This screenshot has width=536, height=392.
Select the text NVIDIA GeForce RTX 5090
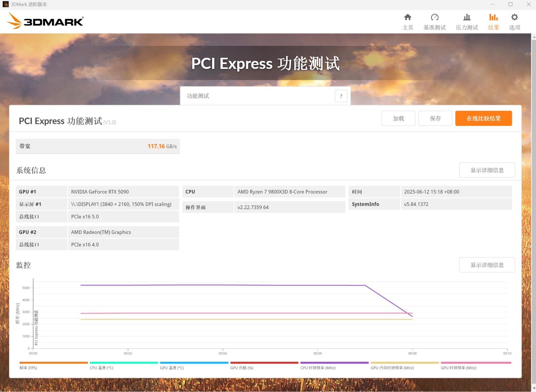pyautogui.click(x=100, y=192)
